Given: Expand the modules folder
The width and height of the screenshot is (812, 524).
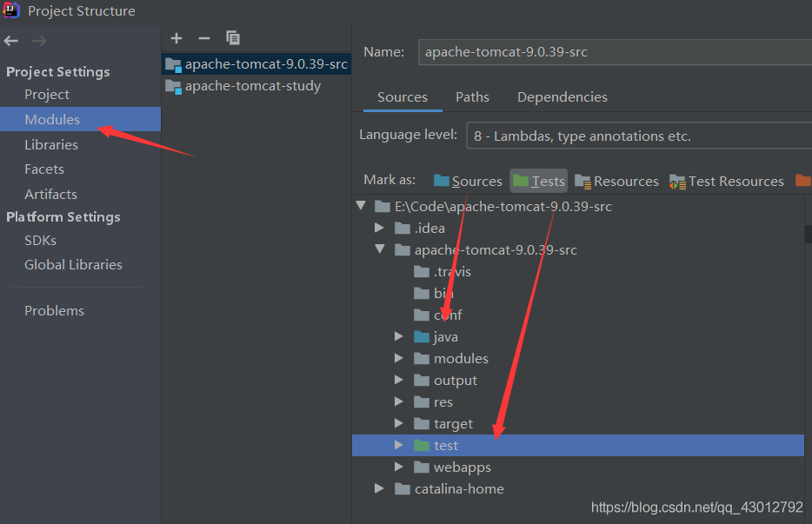Looking at the screenshot, I should 399,358.
